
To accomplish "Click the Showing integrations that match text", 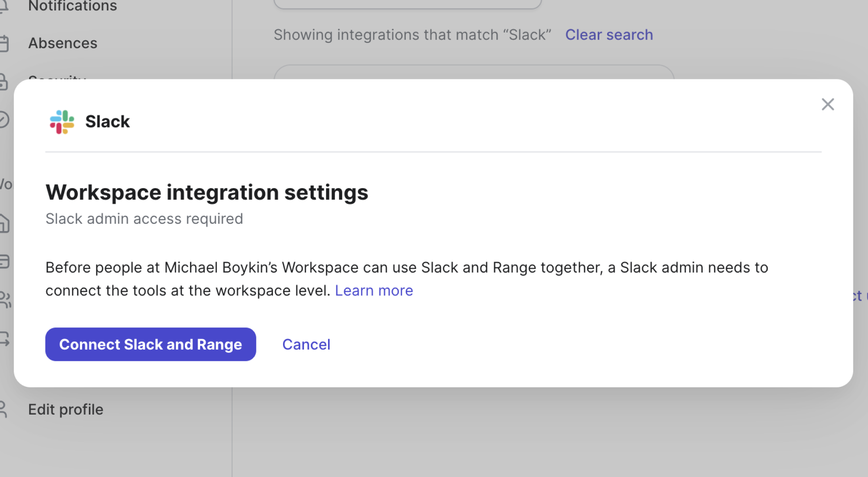I will click(412, 35).
